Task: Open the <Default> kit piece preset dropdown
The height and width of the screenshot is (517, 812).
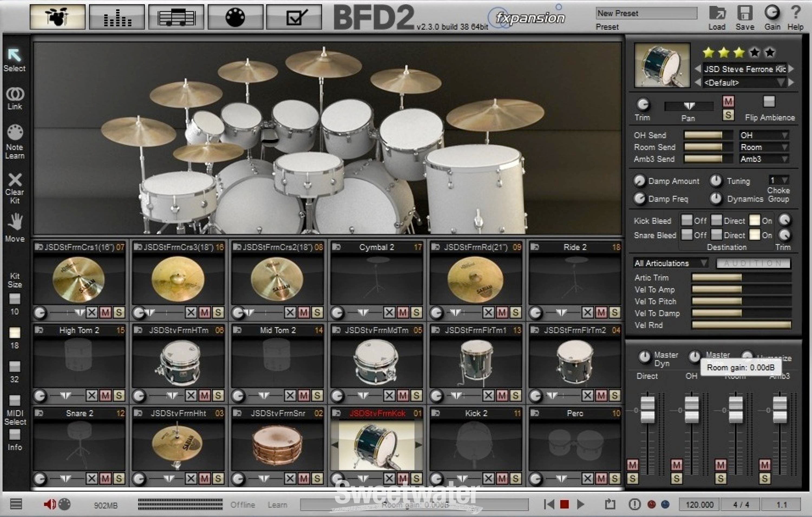Action: click(745, 83)
